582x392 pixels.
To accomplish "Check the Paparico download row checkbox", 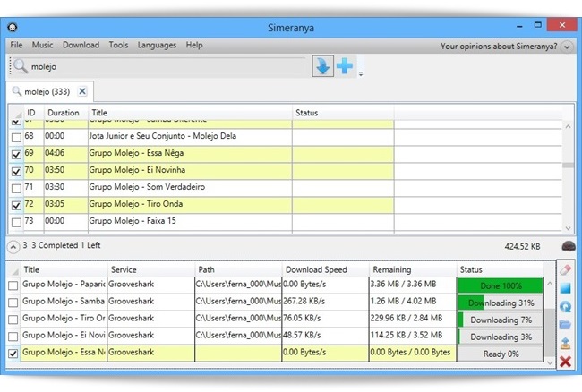I will (x=13, y=285).
